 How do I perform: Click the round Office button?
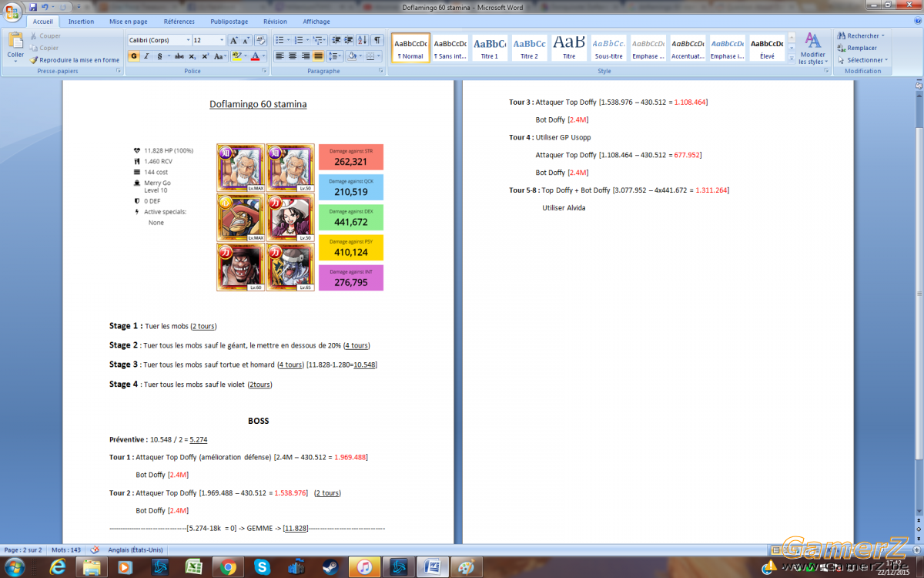coord(13,12)
